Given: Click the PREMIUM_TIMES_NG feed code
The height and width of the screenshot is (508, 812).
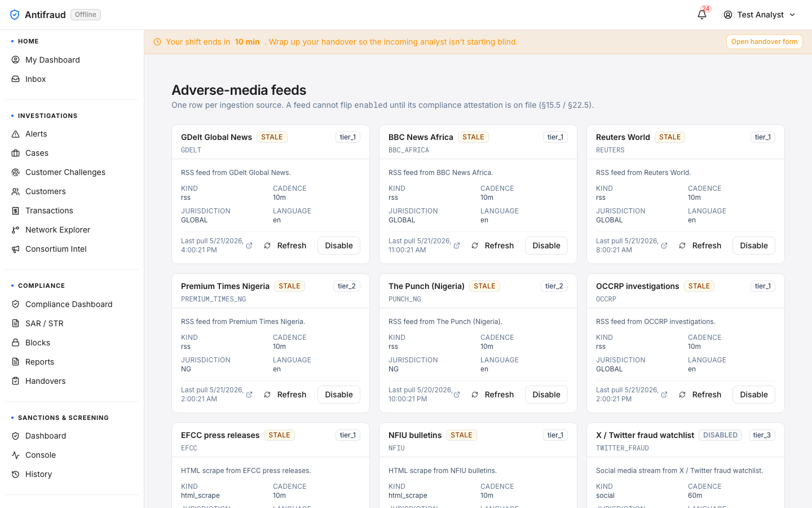Looking at the screenshot, I should 214,299.
